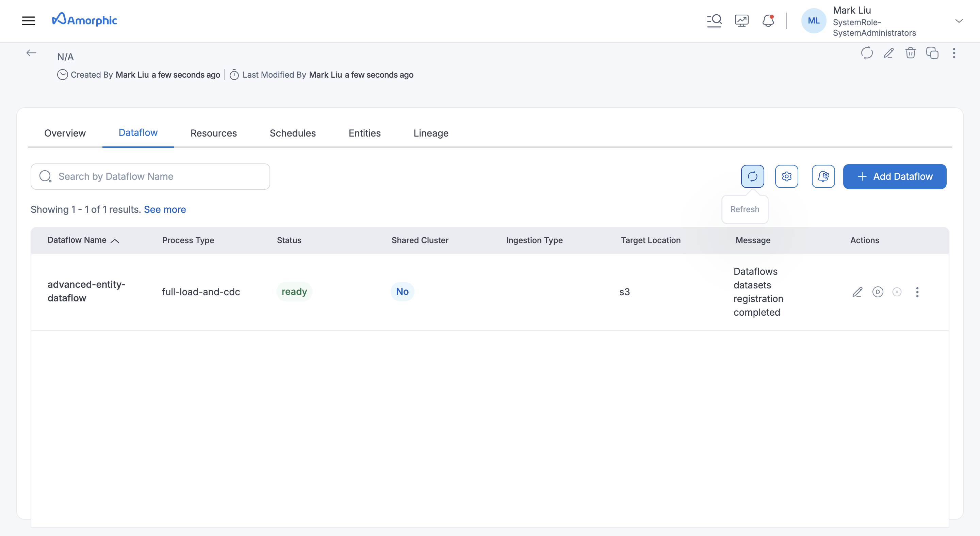Click the back arrow next to N/A title

(32, 52)
